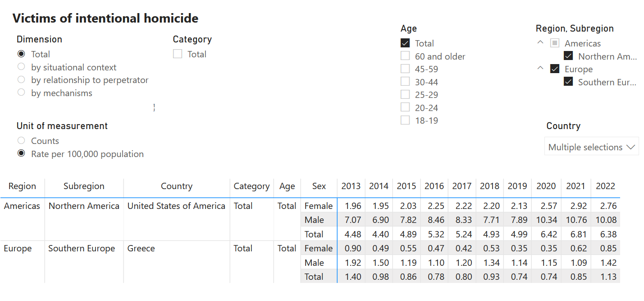Check the Category Total checkbox
644x301 pixels.
point(178,54)
